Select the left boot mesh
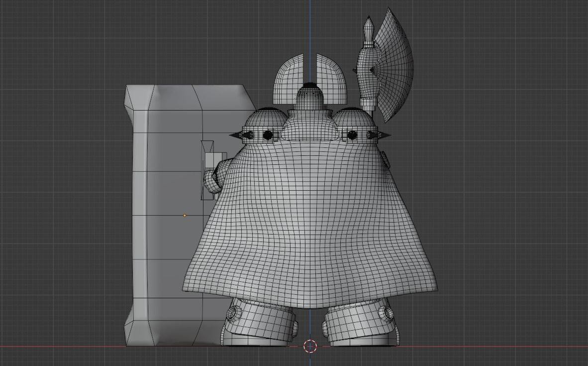Screen dimensions: 588x366 click(x=260, y=322)
